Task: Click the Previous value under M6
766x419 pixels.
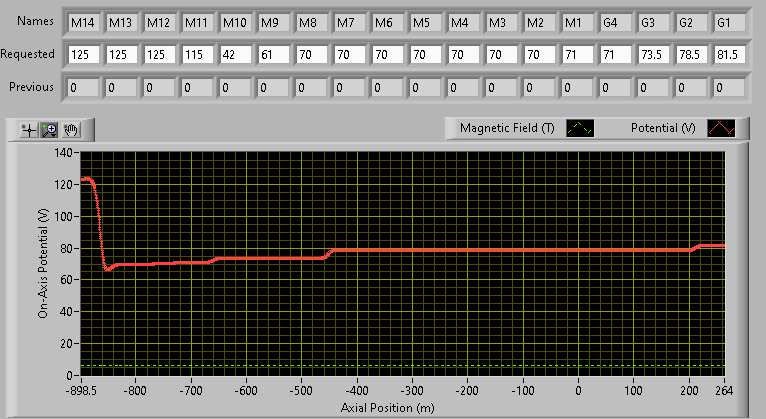Action: [387, 88]
